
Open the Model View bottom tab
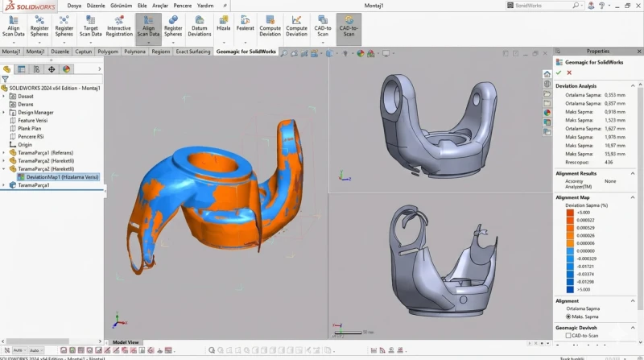coord(126,342)
